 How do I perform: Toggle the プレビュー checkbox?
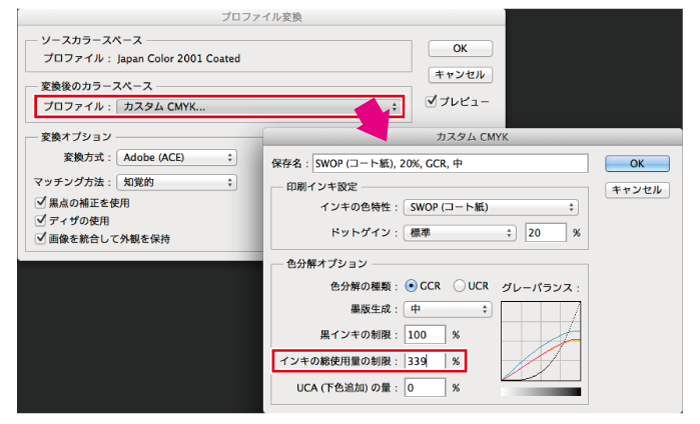[x=431, y=101]
